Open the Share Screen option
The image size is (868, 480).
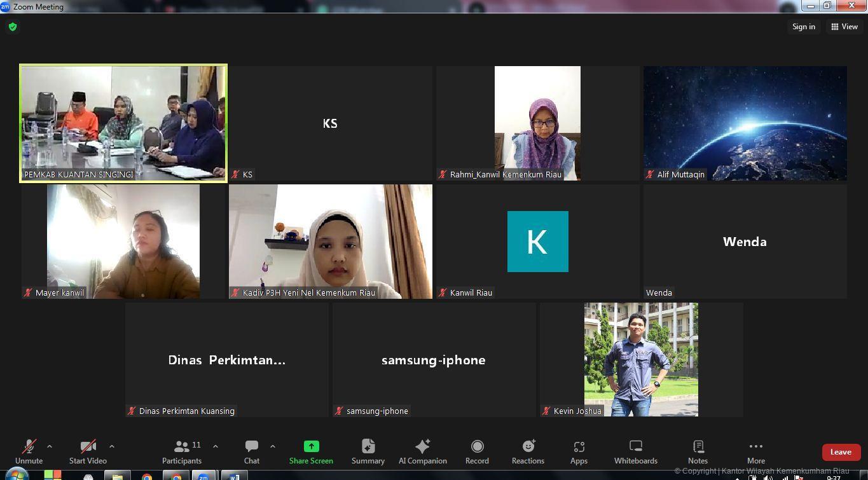tap(311, 452)
